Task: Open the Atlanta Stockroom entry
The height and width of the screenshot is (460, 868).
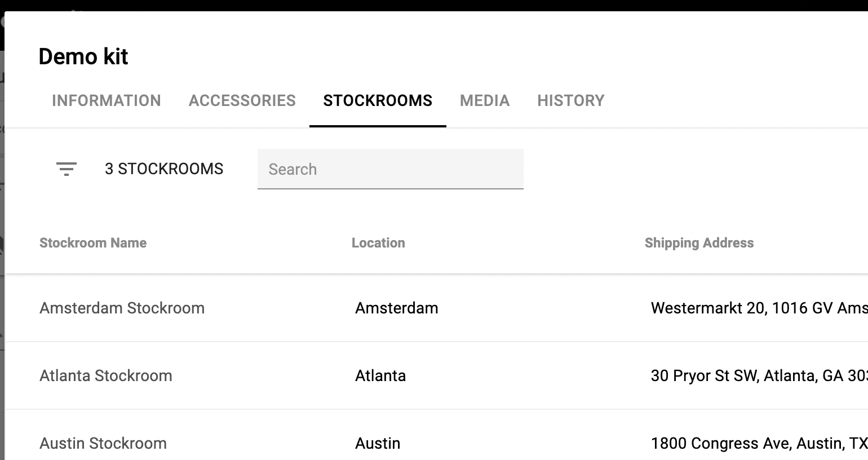Action: pyautogui.click(x=106, y=376)
